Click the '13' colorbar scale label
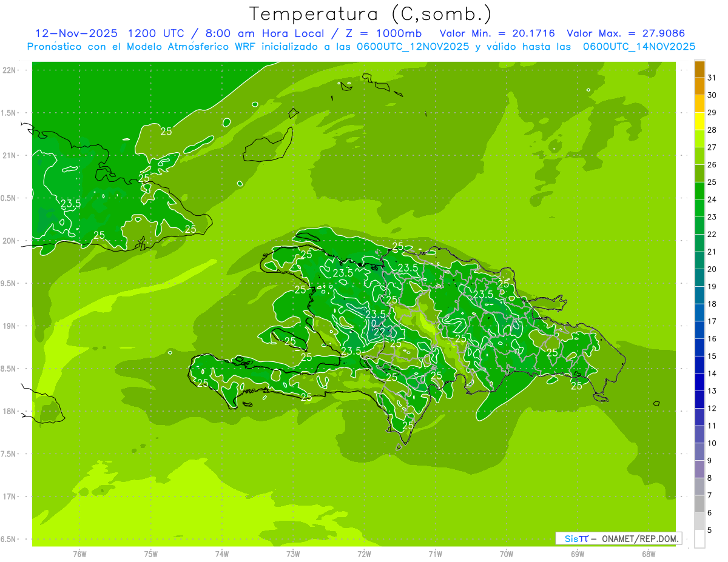The image size is (728, 562). [x=712, y=391]
